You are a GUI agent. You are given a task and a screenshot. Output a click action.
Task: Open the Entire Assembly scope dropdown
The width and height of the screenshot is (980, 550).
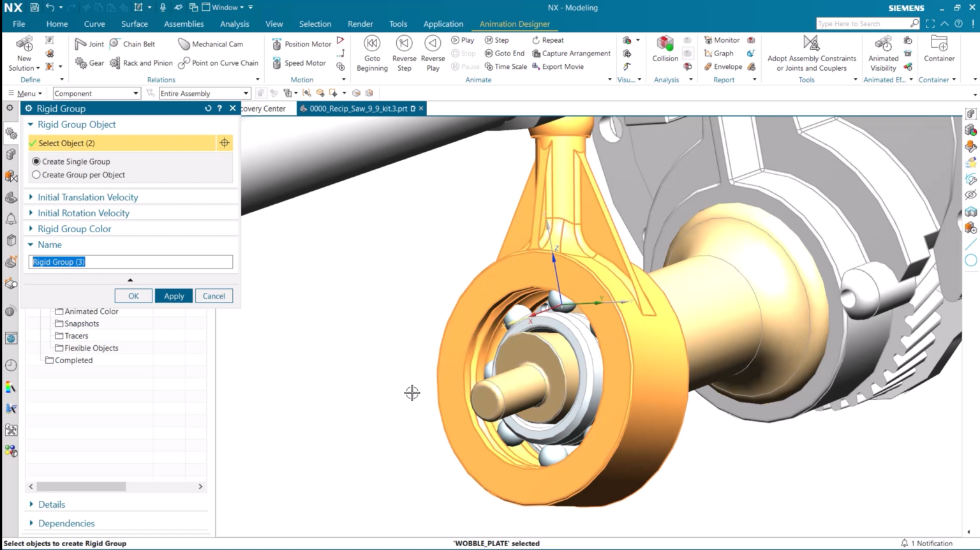pyautogui.click(x=204, y=93)
